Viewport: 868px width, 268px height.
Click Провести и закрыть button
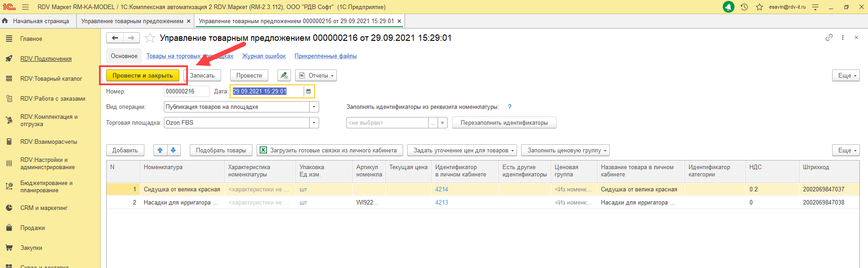(143, 76)
